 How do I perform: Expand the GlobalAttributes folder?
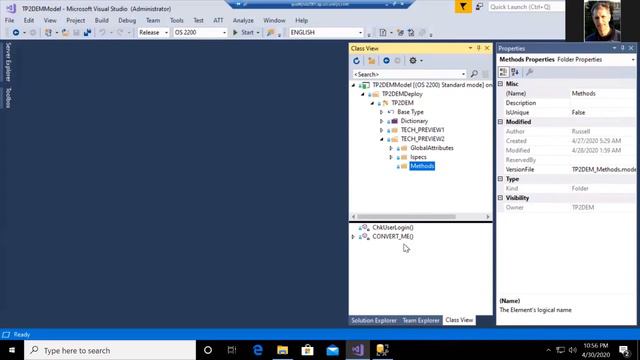click(391, 148)
